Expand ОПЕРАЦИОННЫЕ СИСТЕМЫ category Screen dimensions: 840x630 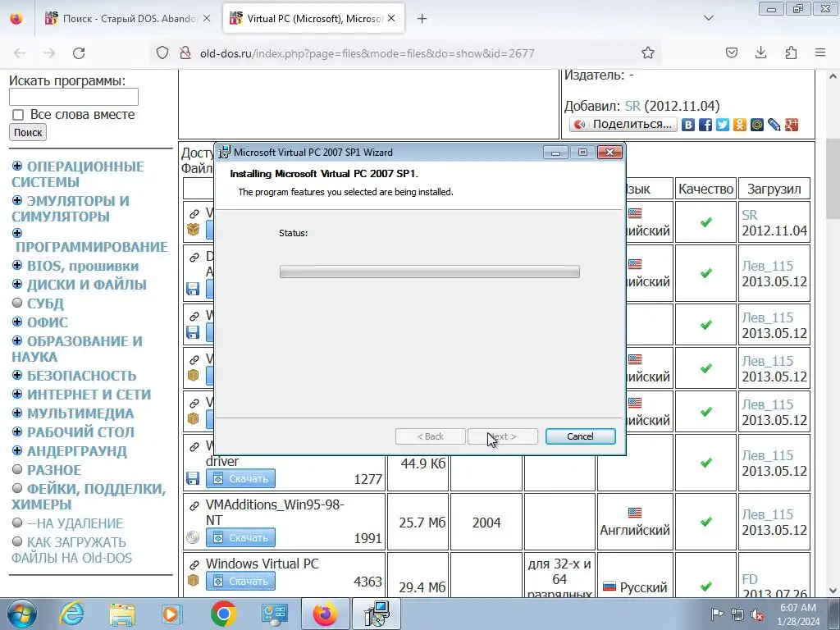(x=17, y=166)
